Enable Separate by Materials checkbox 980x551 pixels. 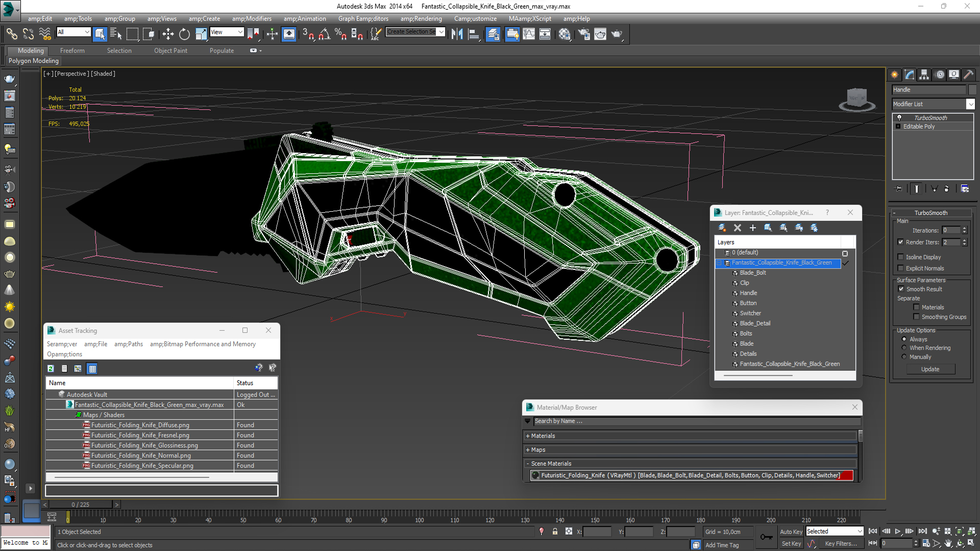tap(916, 307)
